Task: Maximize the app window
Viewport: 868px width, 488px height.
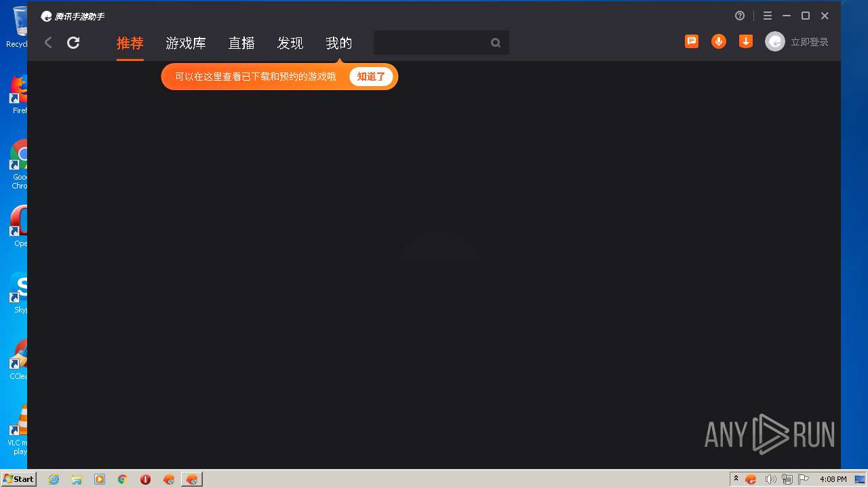Action: coord(806,16)
